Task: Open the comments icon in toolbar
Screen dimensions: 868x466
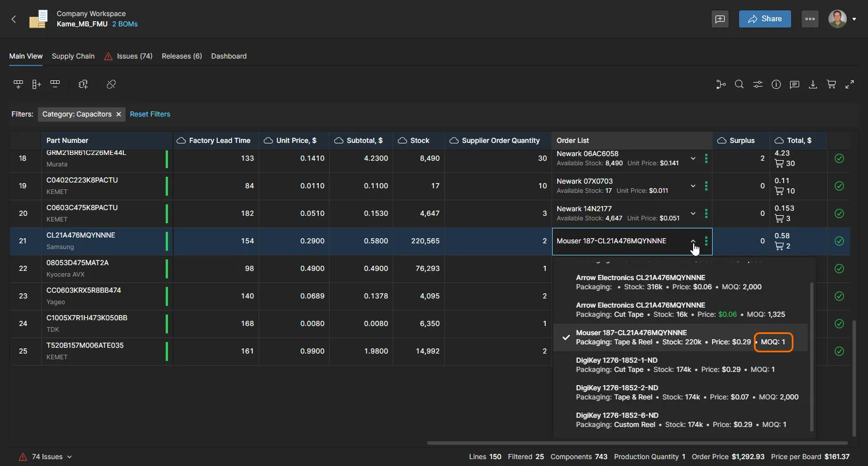Action: pos(794,84)
